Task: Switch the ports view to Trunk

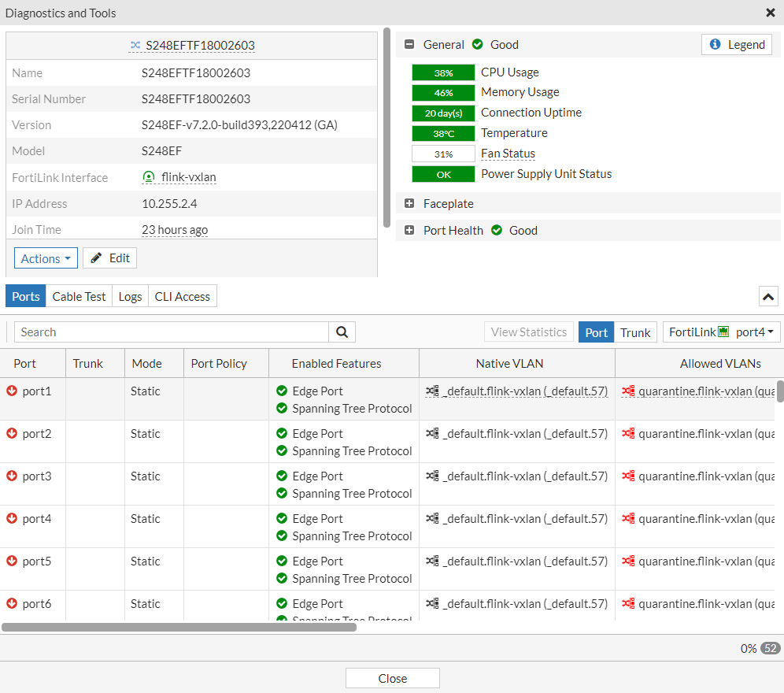Action: click(635, 332)
